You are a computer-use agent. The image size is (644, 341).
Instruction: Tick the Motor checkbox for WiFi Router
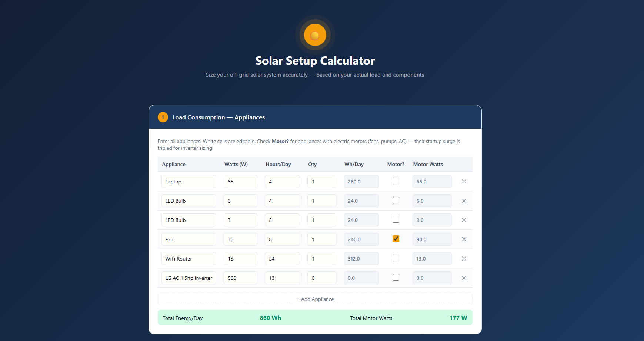click(396, 258)
